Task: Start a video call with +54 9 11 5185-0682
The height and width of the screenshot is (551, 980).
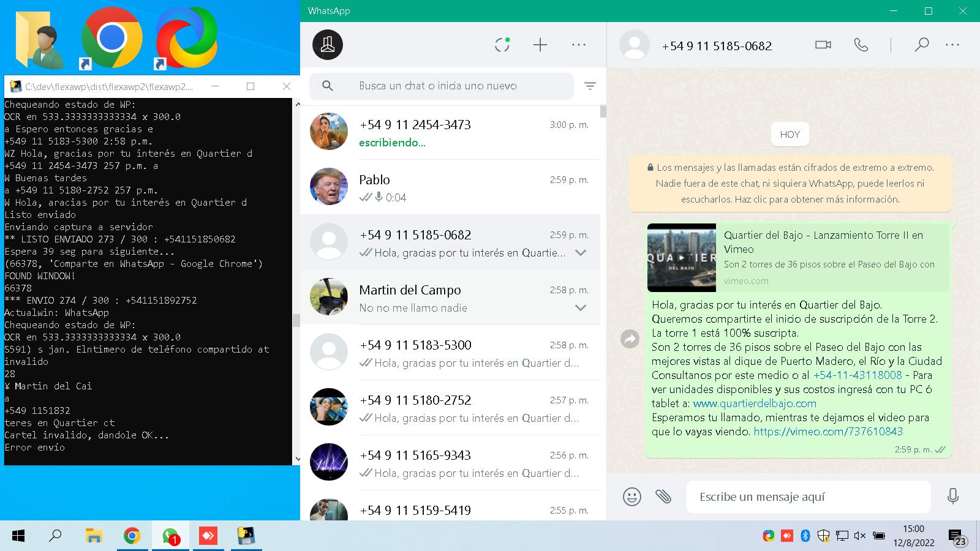Action: coord(823,45)
